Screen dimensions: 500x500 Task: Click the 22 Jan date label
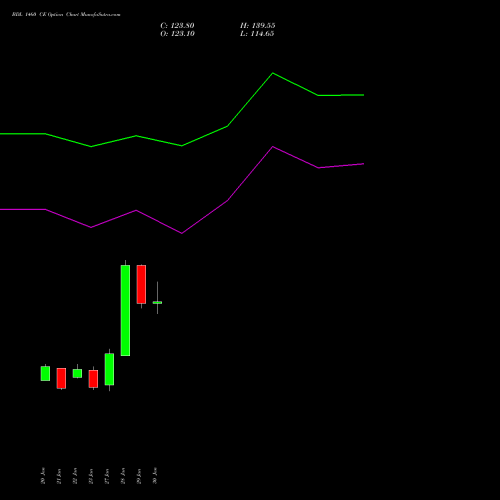click(75, 476)
